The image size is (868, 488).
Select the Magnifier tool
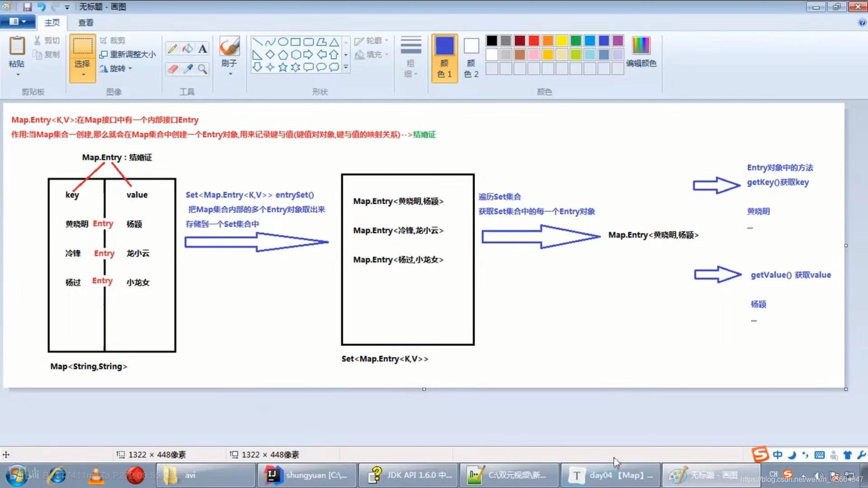pos(203,69)
